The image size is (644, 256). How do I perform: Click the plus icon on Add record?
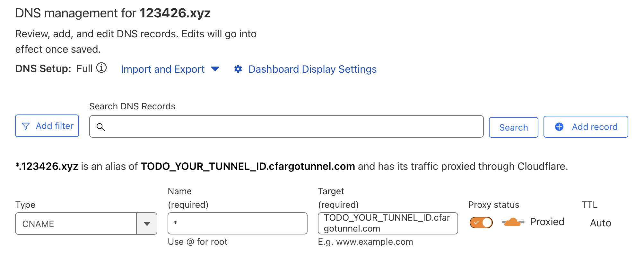(559, 127)
